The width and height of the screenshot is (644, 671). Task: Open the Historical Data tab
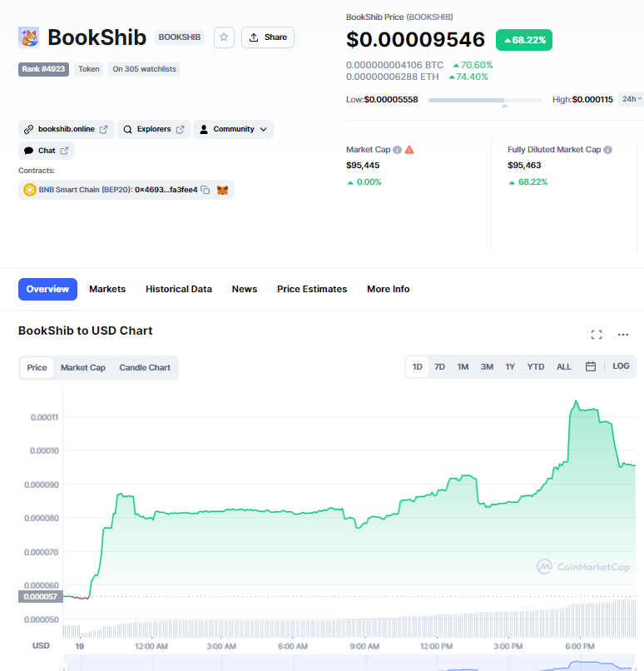[179, 289]
